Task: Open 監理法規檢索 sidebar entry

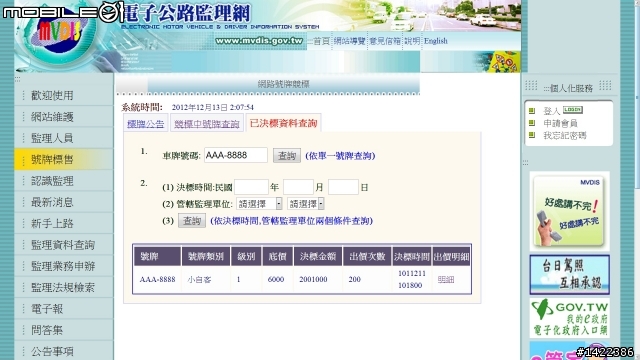Action: pyautogui.click(x=63, y=287)
